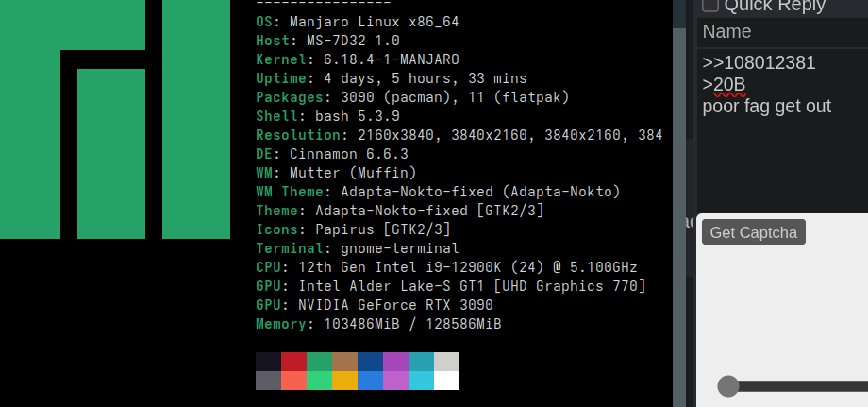Click the WM Theme: Adapta-Nokto-fixed line
Viewport: 868px width, 407px height.
coord(438,192)
